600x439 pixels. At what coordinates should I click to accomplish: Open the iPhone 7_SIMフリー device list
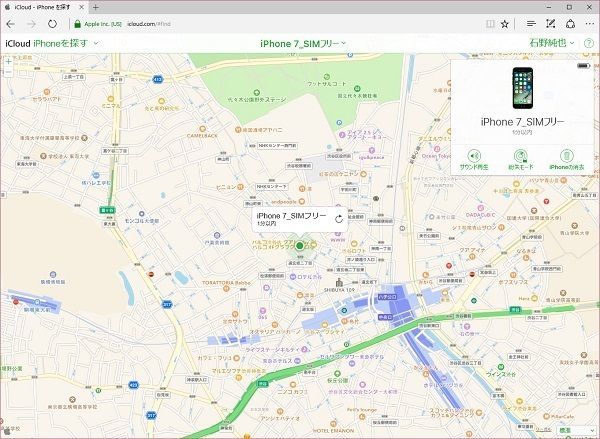[303, 44]
